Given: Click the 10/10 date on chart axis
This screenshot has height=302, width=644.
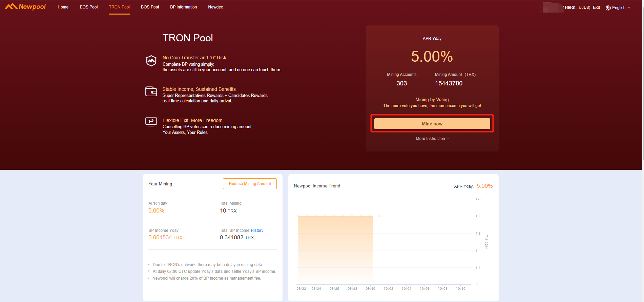Looking at the screenshot, I should click(460, 289).
